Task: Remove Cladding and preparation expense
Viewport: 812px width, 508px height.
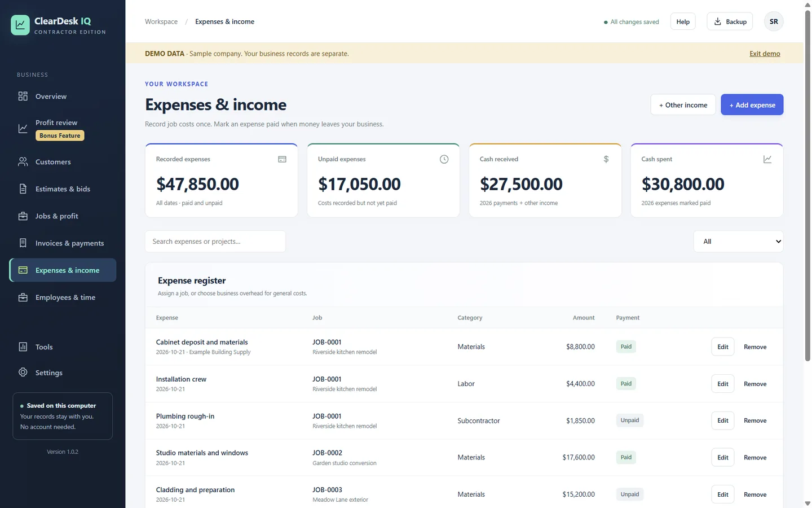Action: tap(755, 494)
